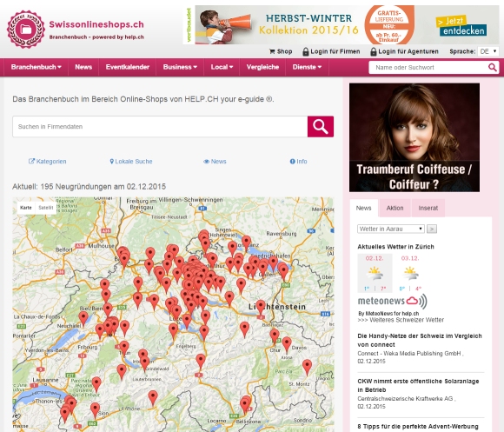The height and width of the screenshot is (432, 504).
Task: Expand the Business menu
Action: (180, 67)
